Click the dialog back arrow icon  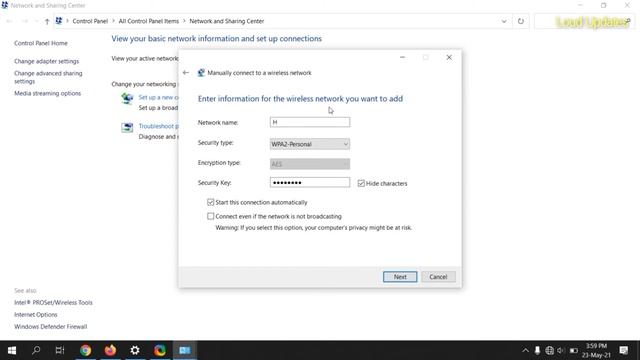pyautogui.click(x=186, y=73)
